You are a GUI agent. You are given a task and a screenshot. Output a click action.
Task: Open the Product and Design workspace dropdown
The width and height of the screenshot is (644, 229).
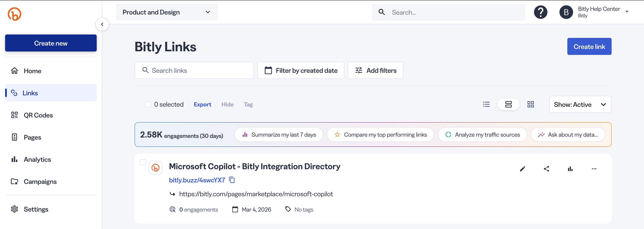click(x=167, y=12)
